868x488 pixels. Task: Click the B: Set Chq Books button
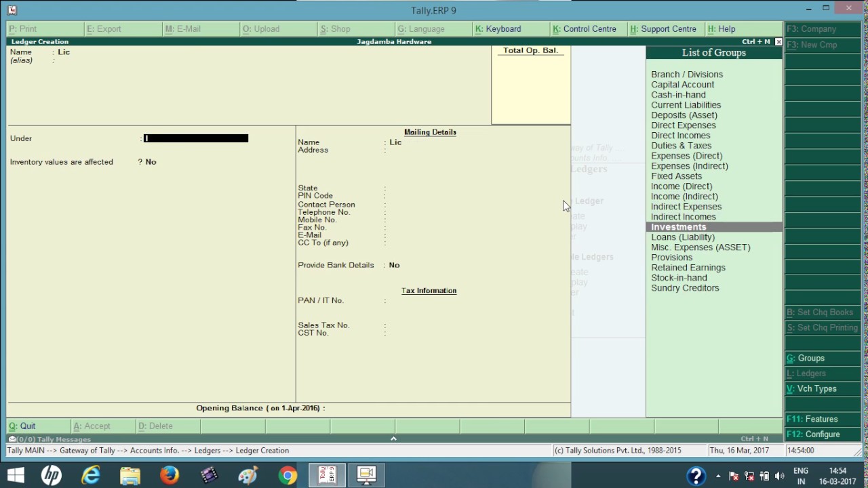pos(823,312)
